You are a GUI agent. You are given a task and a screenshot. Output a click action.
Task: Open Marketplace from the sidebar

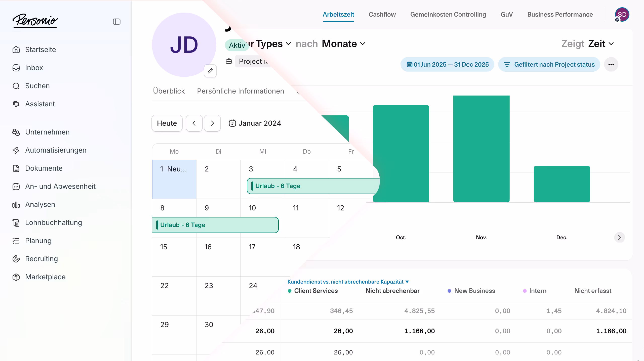tap(45, 277)
